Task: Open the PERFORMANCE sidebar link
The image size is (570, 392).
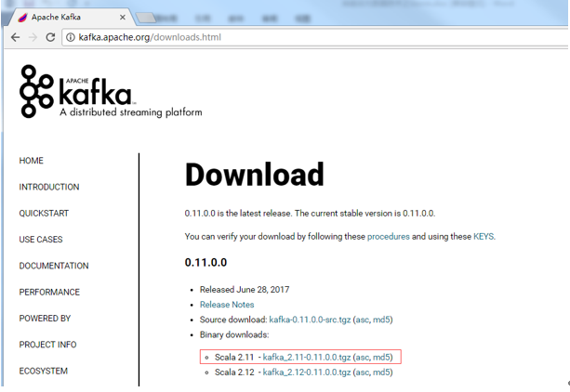Action: tap(49, 292)
